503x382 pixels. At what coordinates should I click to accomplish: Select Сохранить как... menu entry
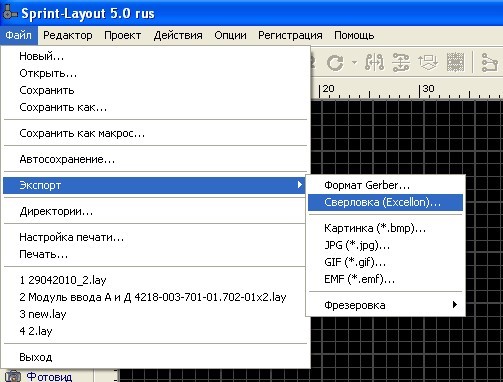point(155,107)
